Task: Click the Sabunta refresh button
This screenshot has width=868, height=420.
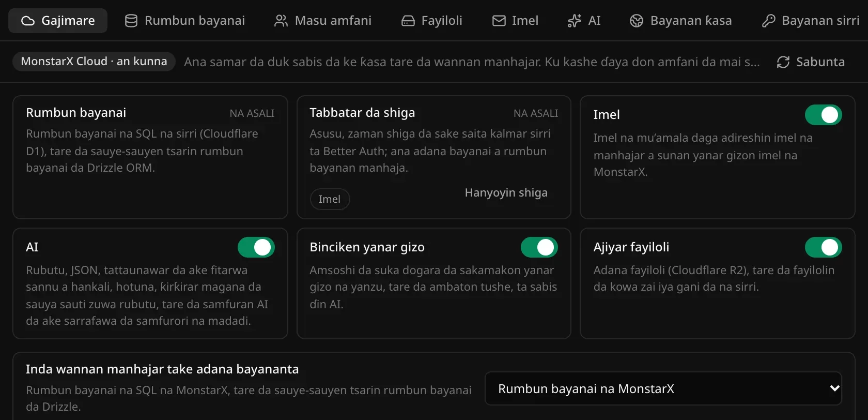Action: 811,62
